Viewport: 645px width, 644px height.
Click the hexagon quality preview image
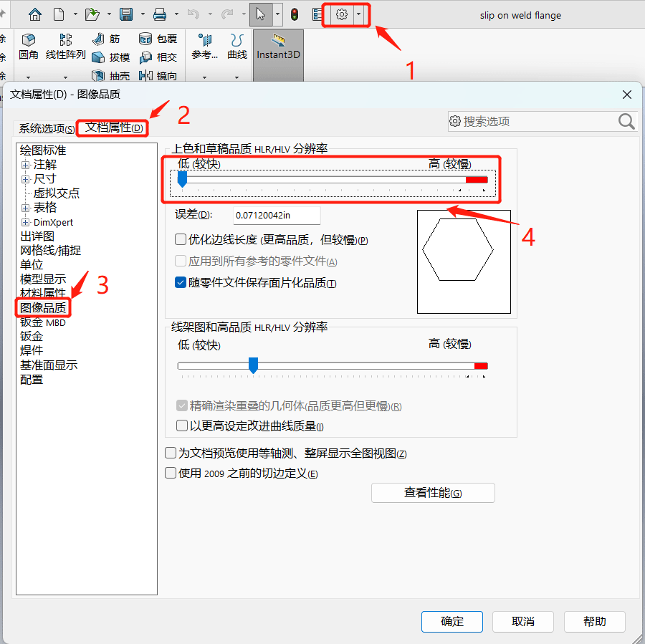[464, 261]
